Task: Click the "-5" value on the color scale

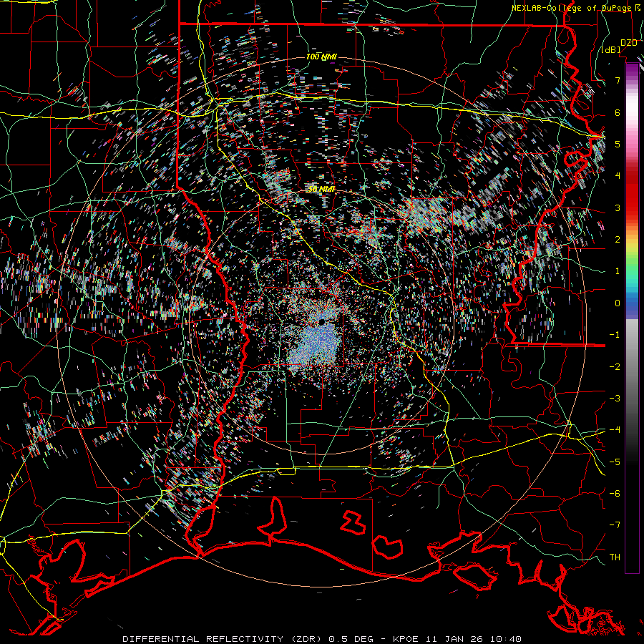Action: (x=615, y=462)
